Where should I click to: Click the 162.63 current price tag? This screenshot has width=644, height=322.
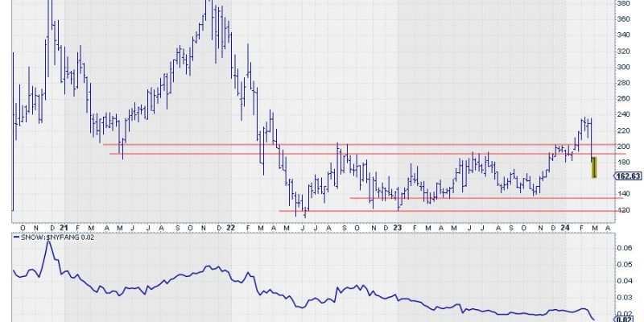(x=628, y=176)
